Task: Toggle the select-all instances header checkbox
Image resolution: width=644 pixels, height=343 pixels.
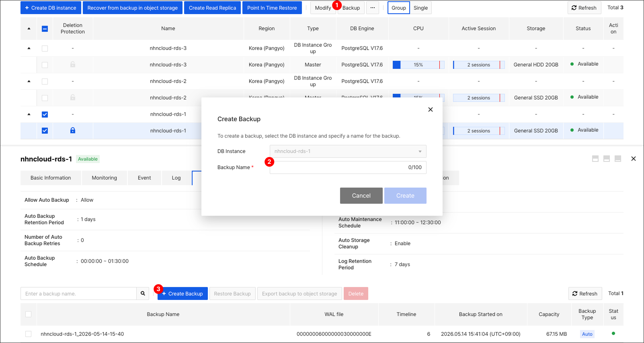Action: (x=45, y=29)
